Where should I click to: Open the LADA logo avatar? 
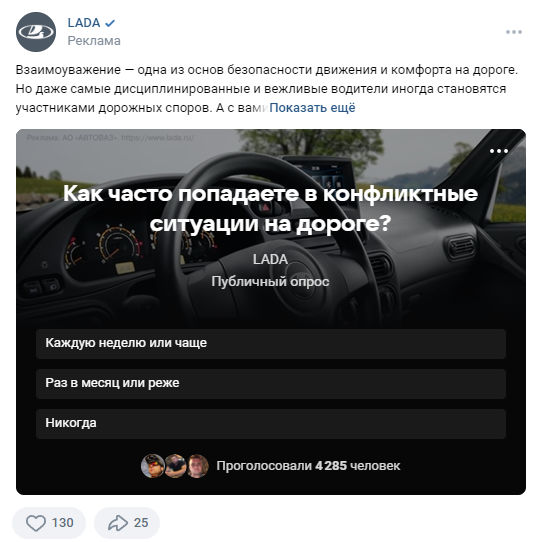point(36,32)
